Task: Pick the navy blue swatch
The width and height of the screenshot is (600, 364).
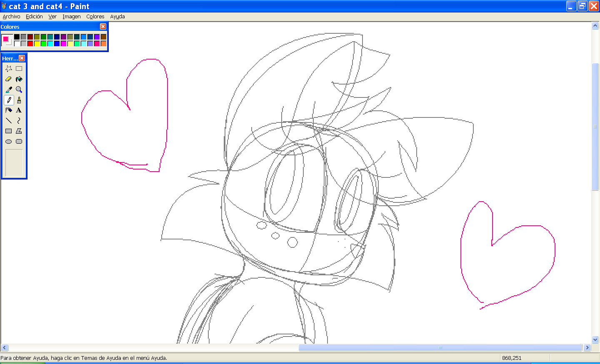Action: click(x=57, y=37)
